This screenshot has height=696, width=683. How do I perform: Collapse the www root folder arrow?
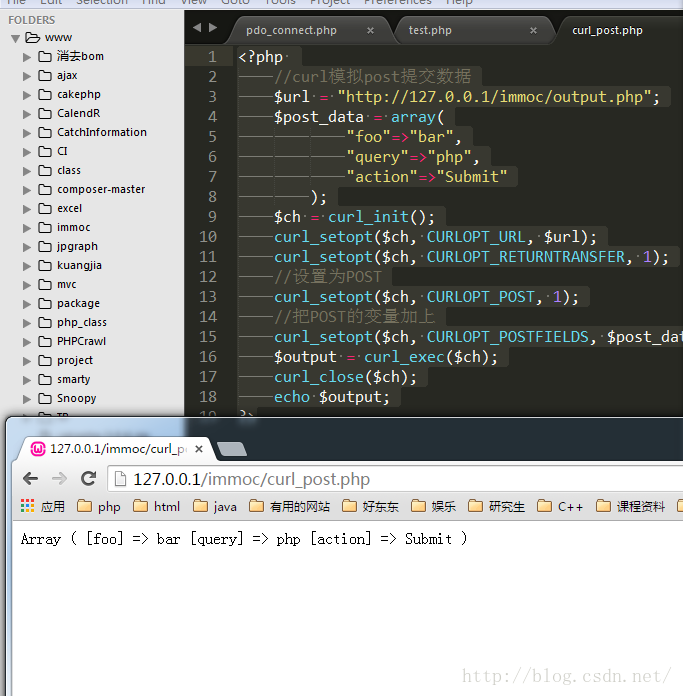16,39
